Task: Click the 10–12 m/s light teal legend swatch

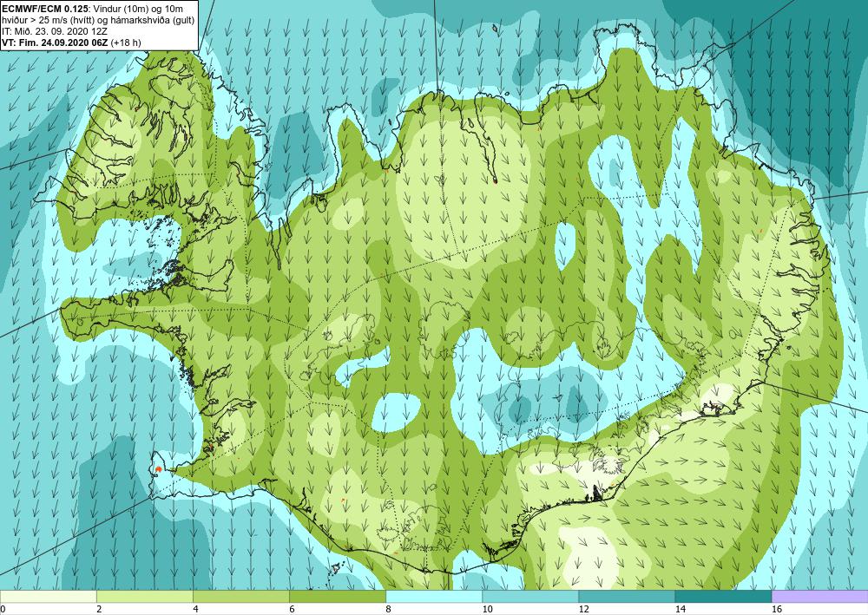Action: 529,597
